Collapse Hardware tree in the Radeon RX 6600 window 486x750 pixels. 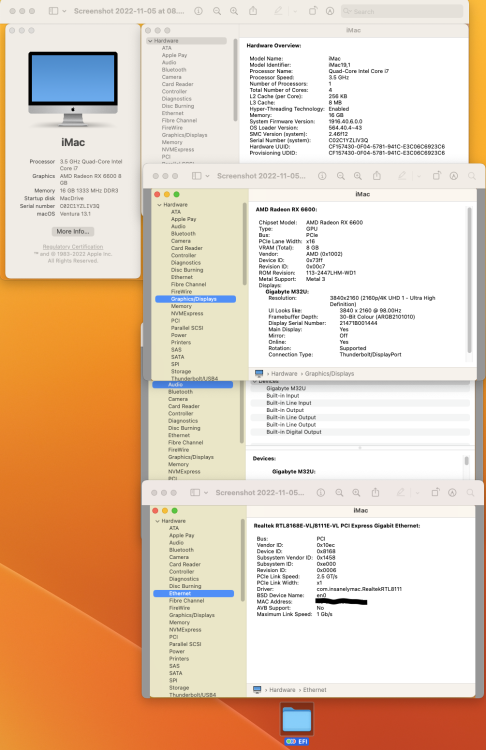[159, 205]
